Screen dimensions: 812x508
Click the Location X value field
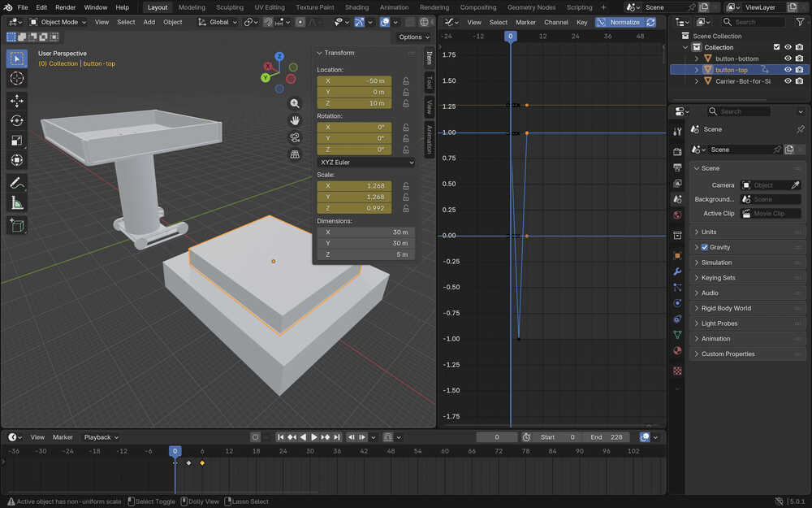pyautogui.click(x=354, y=81)
